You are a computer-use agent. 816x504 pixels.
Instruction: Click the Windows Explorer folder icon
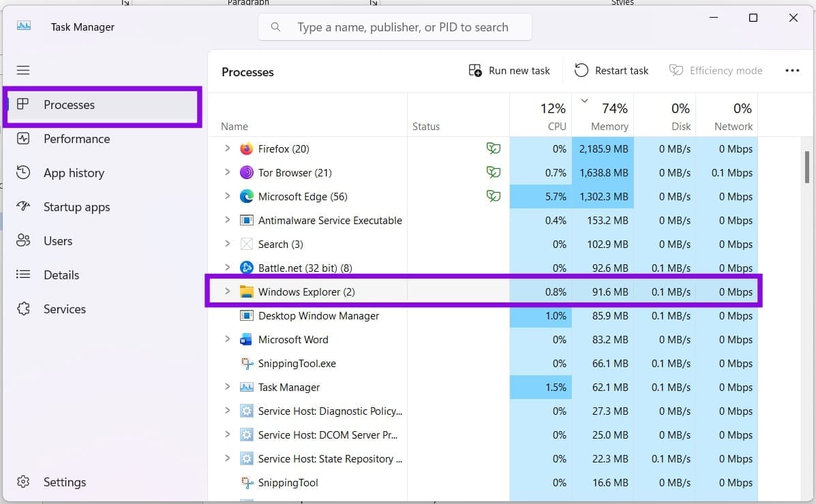click(x=246, y=292)
